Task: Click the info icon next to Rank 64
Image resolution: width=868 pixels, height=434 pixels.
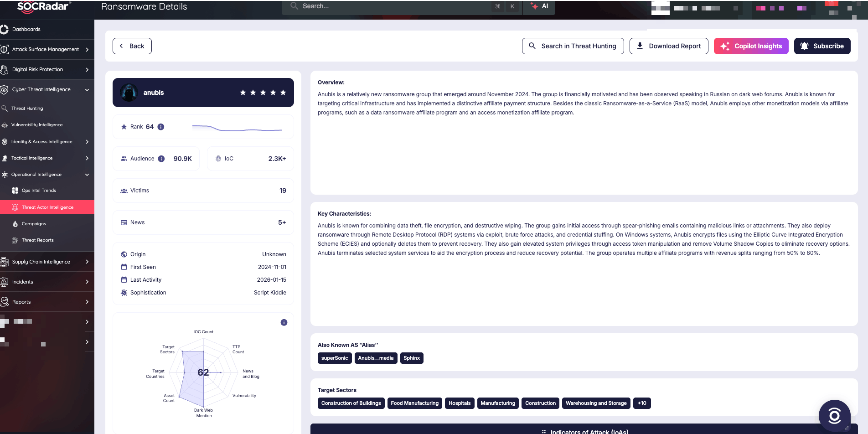Action: coord(161,127)
